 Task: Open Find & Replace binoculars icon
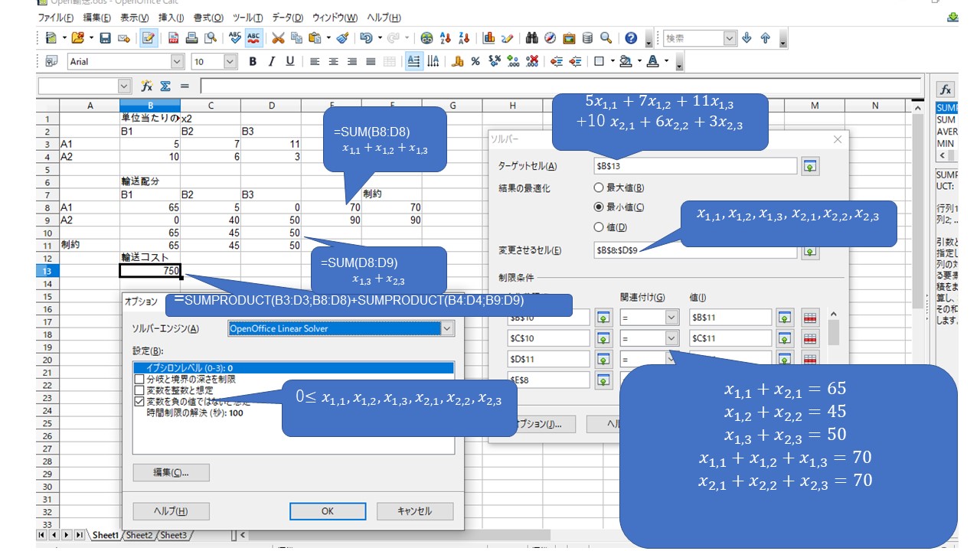(x=531, y=37)
